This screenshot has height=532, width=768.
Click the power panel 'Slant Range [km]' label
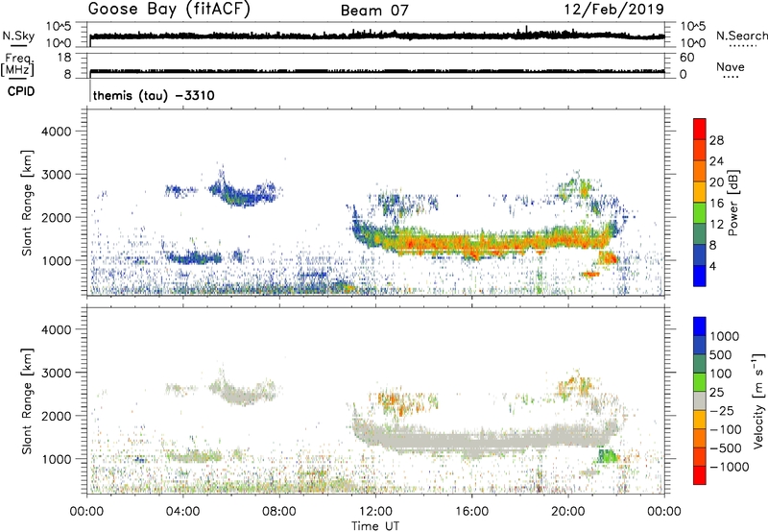[x=27, y=203]
